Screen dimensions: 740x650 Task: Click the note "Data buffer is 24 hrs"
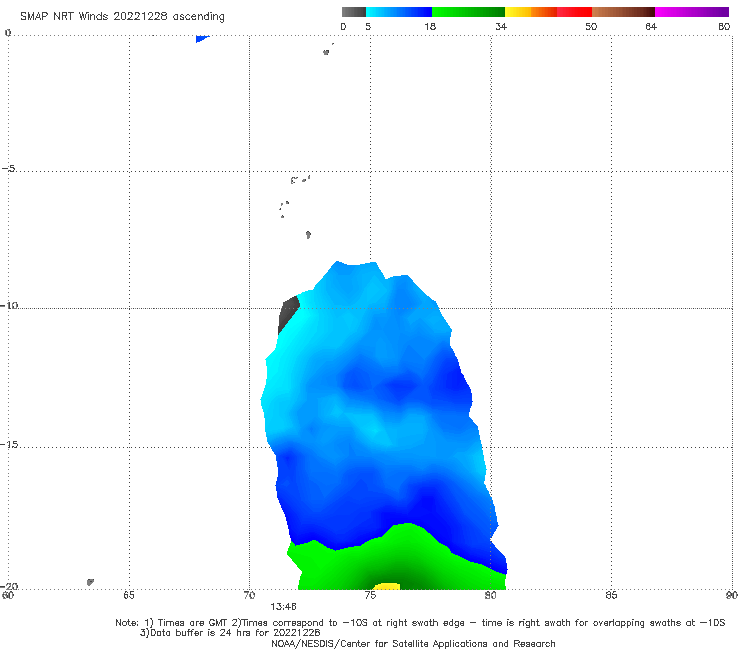(197, 633)
